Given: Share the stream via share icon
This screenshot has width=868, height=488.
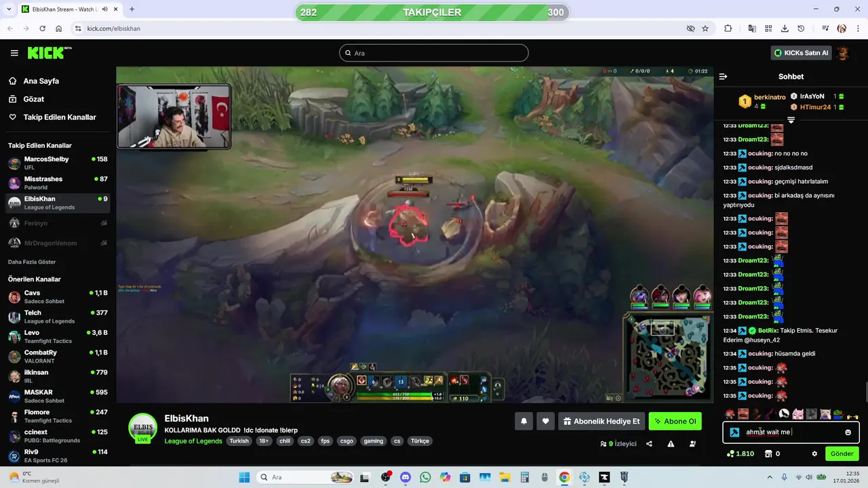Looking at the screenshot, I should tap(649, 444).
